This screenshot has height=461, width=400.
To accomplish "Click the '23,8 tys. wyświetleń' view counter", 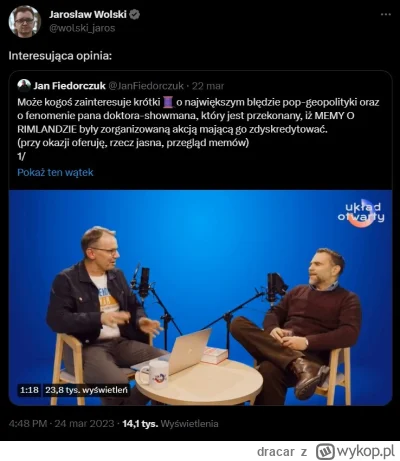I will click(86, 390).
